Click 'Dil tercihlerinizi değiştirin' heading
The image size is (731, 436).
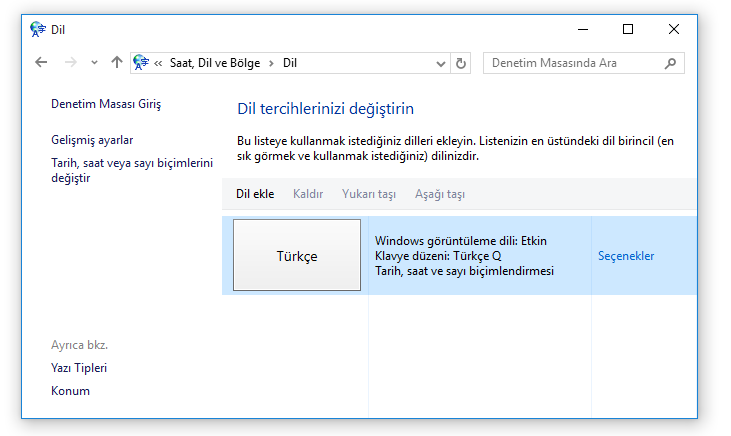click(x=325, y=109)
